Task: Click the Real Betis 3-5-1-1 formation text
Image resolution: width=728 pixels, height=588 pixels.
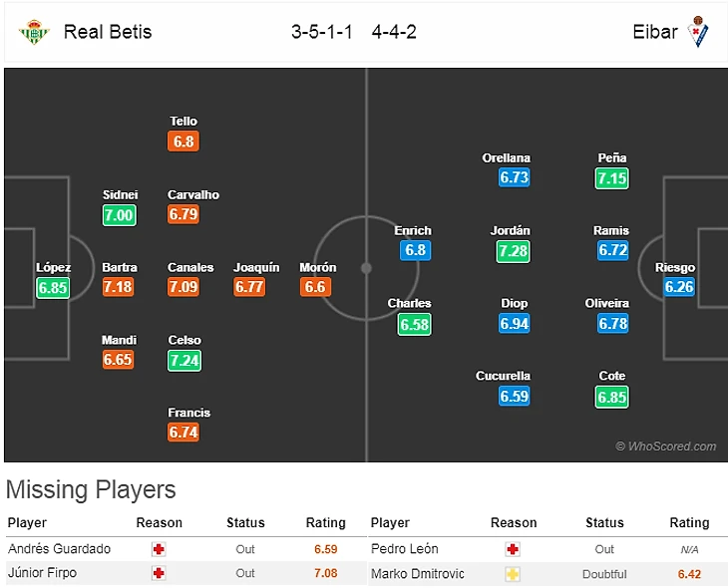Action: coord(322,32)
